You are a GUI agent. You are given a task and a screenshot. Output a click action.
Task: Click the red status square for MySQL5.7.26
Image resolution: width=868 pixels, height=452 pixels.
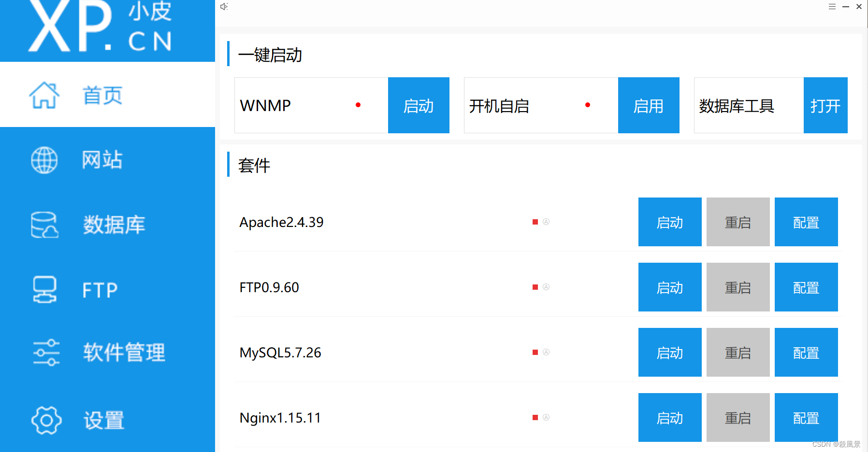[535, 352]
